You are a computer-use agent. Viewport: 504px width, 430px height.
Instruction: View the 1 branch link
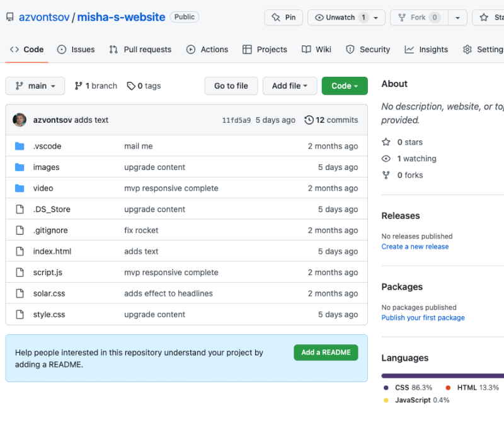pos(96,86)
